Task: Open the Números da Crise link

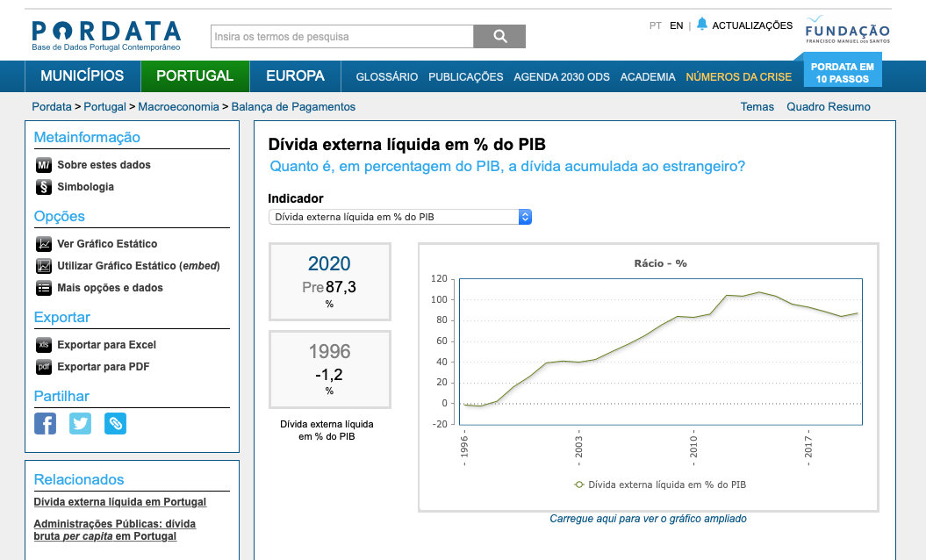Action: [x=738, y=77]
